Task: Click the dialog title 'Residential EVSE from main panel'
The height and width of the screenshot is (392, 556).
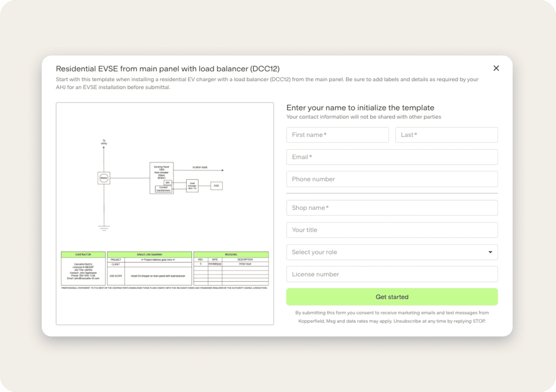Action: (168, 69)
